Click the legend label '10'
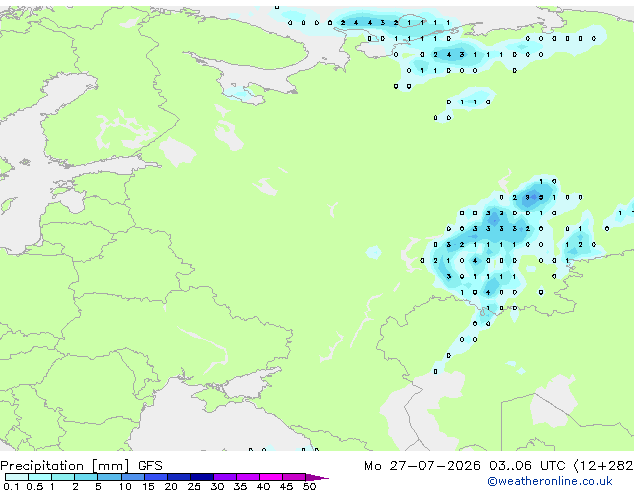Image resolution: width=634 pixels, height=490 pixels. 125,486
